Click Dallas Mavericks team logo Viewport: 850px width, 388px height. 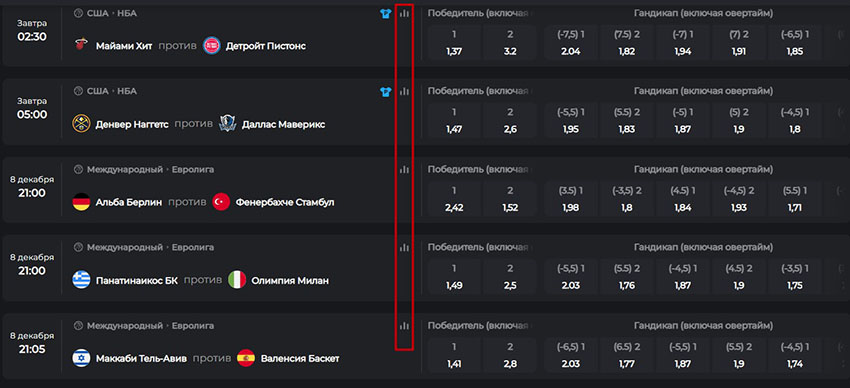pyautogui.click(x=228, y=124)
